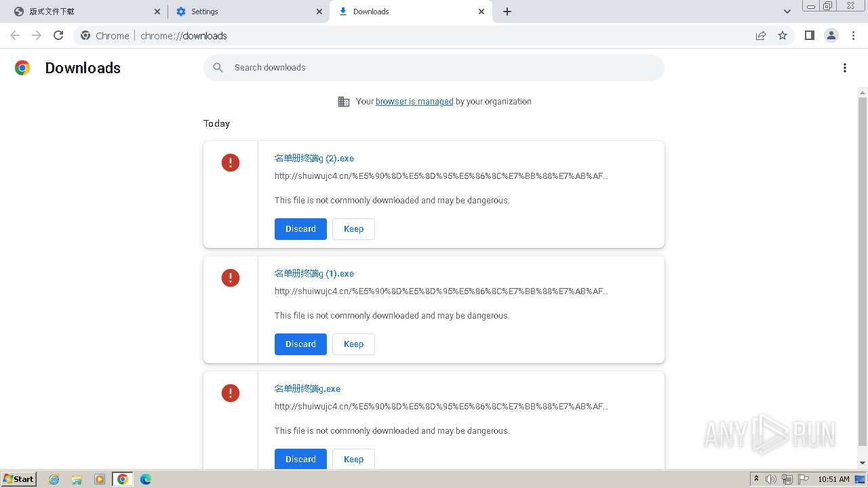Click warning icon for 名单册终端g (1).exe
Screen dimensions: 868x488
coord(231,278)
